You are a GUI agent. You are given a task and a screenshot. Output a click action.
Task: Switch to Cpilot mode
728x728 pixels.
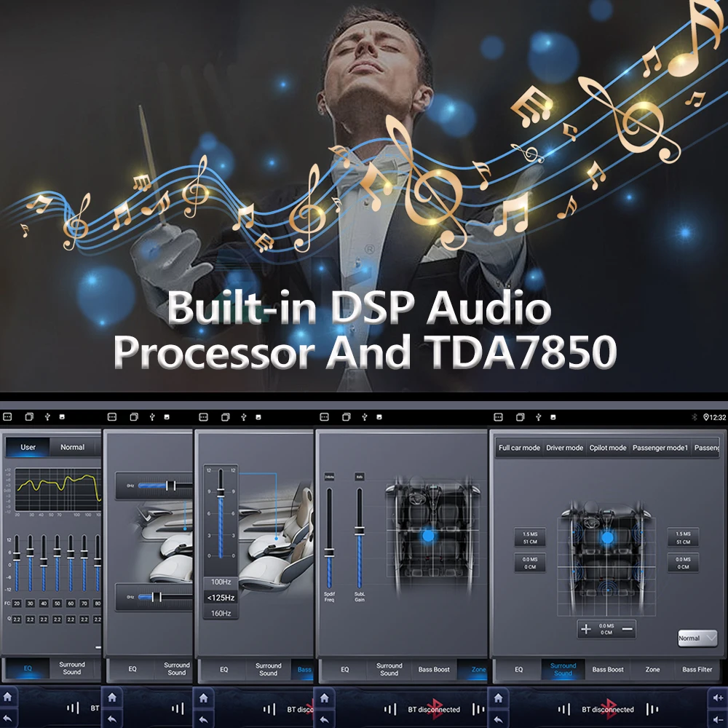tap(608, 448)
